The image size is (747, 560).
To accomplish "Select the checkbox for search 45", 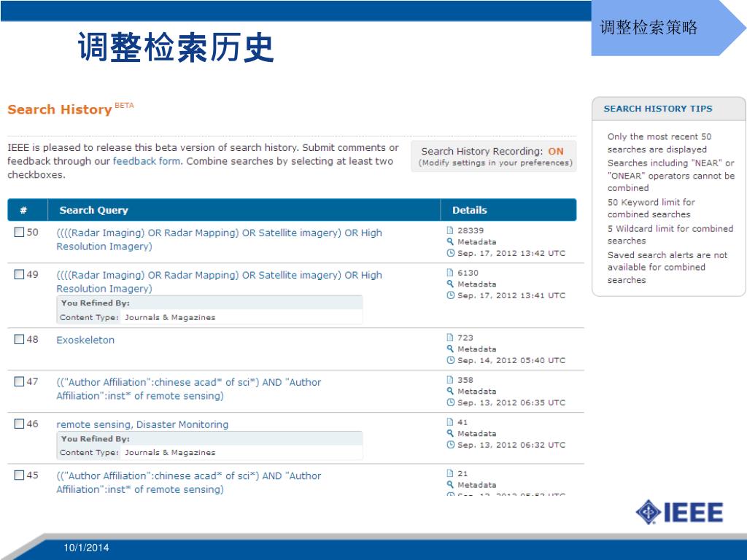I will coord(19,475).
